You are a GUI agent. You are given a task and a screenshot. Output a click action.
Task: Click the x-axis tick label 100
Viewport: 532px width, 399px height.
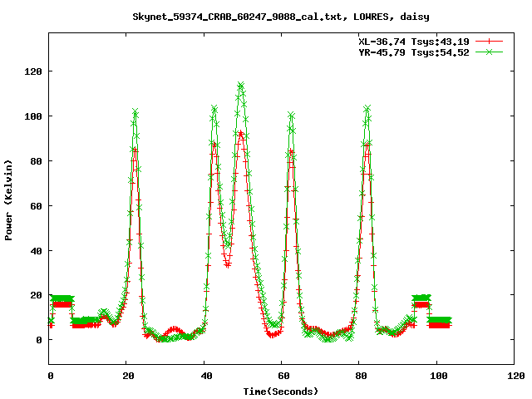438,376
